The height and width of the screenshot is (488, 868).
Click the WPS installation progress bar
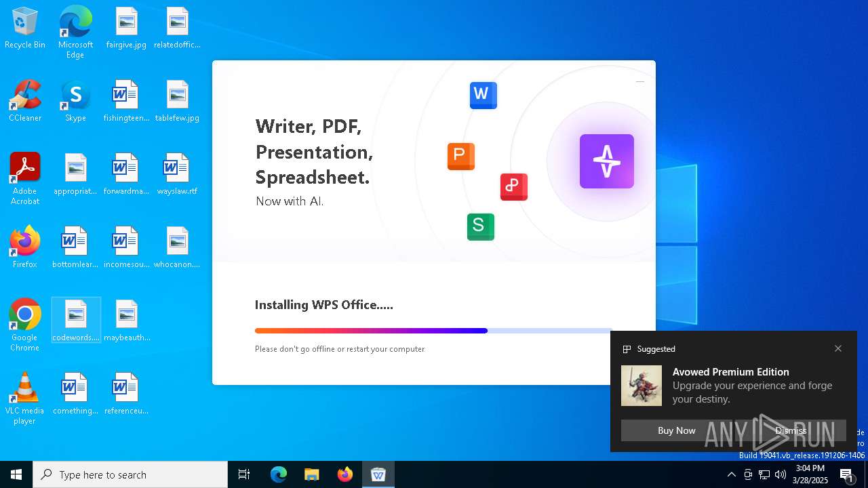[x=433, y=331]
